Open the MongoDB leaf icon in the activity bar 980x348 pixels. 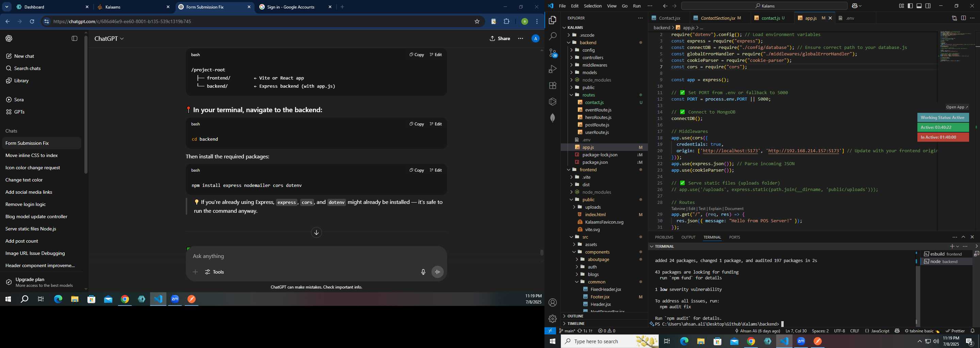552,118
